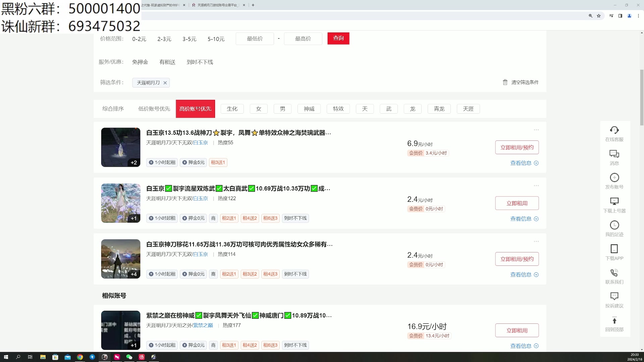Switch to the 综合排序 sorting tab
Image resolution: width=644 pixels, height=362 pixels.
click(x=113, y=109)
